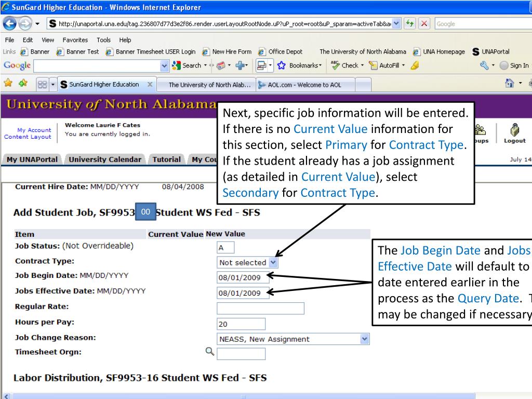Click the Google search box at top right
The image size is (532, 399).
[483, 24]
